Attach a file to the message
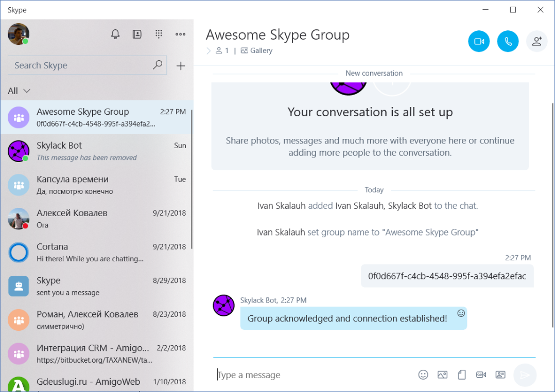 coord(461,375)
